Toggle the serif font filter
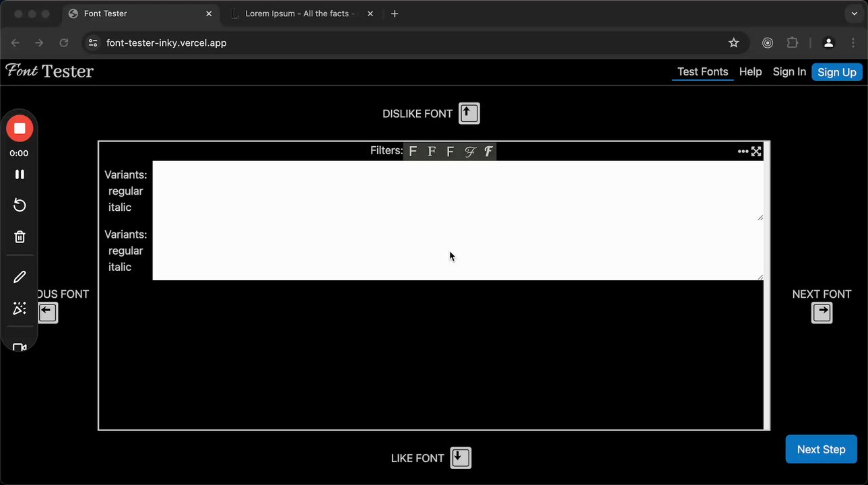Image resolution: width=868 pixels, height=485 pixels. (432, 152)
